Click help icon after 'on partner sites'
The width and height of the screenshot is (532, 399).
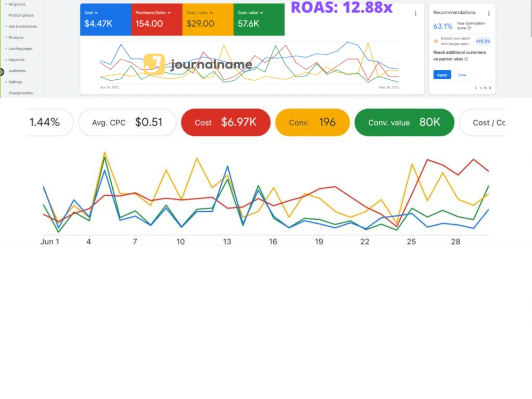click(466, 59)
